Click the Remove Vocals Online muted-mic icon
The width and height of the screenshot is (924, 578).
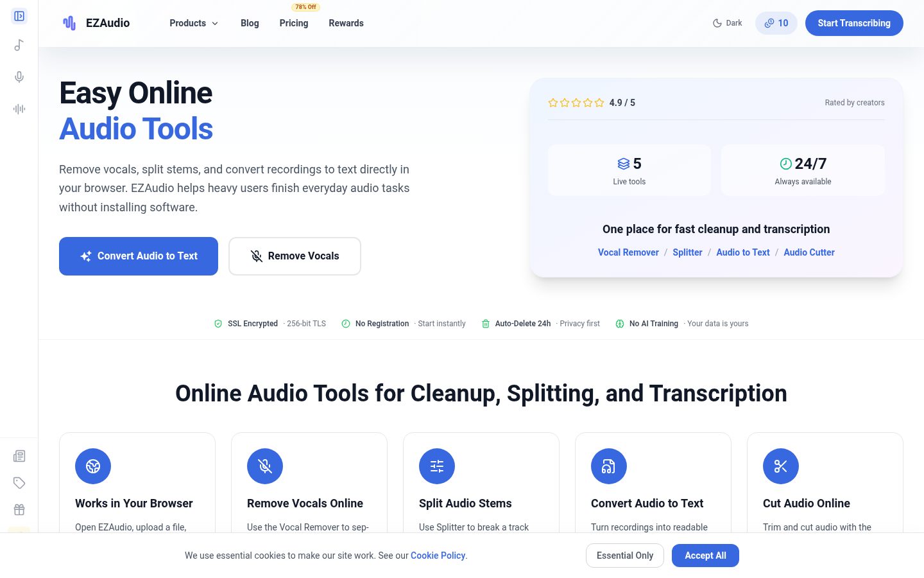pyautogui.click(x=265, y=466)
